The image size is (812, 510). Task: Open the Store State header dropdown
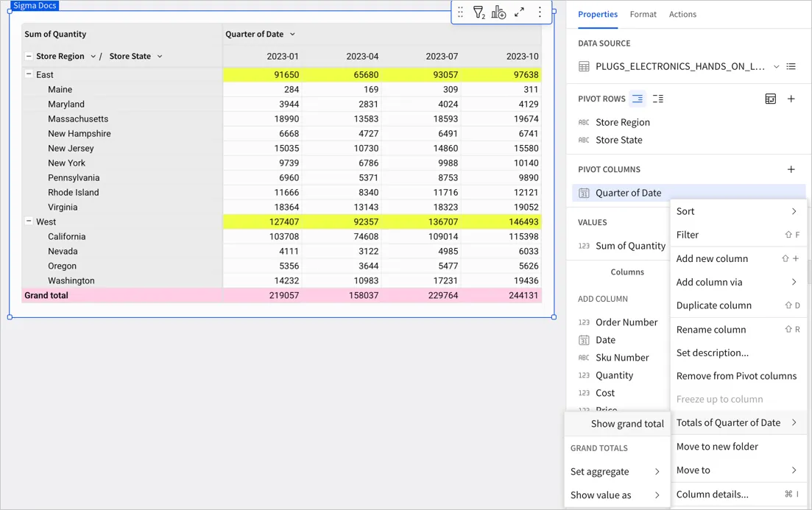(x=160, y=56)
